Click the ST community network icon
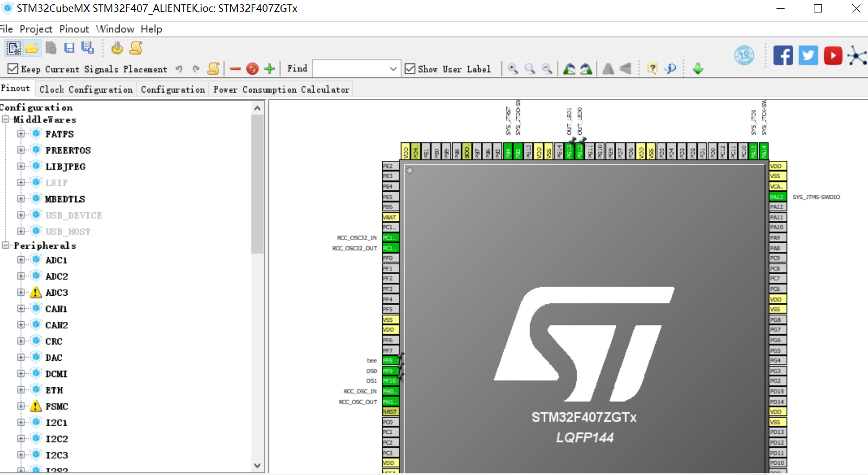 (x=857, y=55)
